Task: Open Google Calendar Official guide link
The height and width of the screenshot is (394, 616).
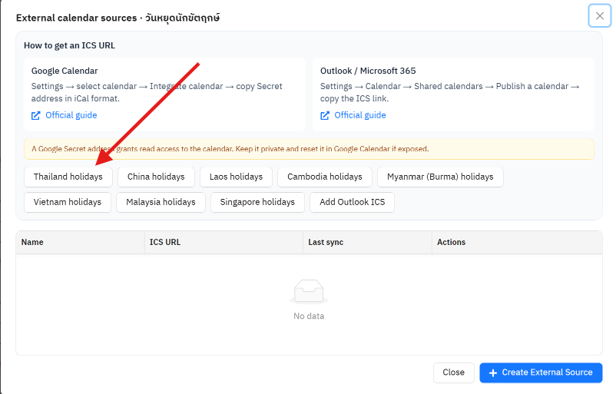Action: click(71, 115)
